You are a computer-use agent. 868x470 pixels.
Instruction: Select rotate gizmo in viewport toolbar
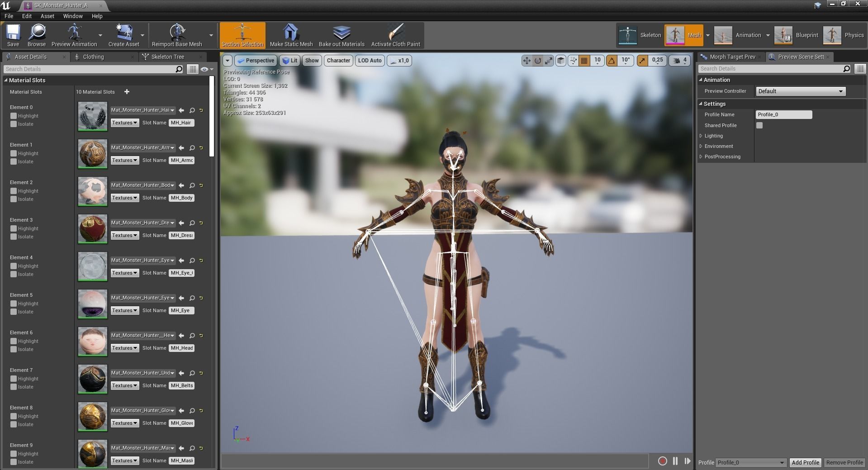(x=537, y=61)
